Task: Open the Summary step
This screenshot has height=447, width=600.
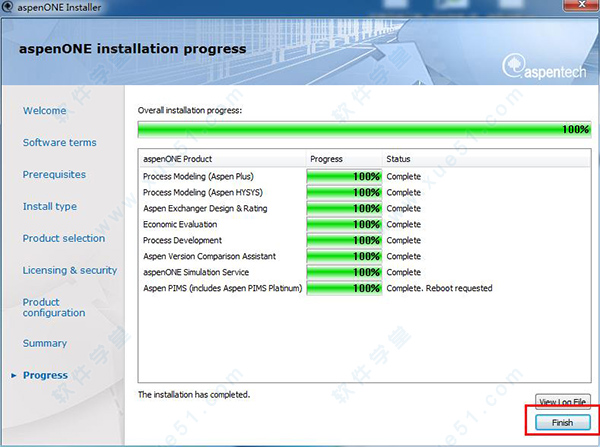Action: [45, 343]
